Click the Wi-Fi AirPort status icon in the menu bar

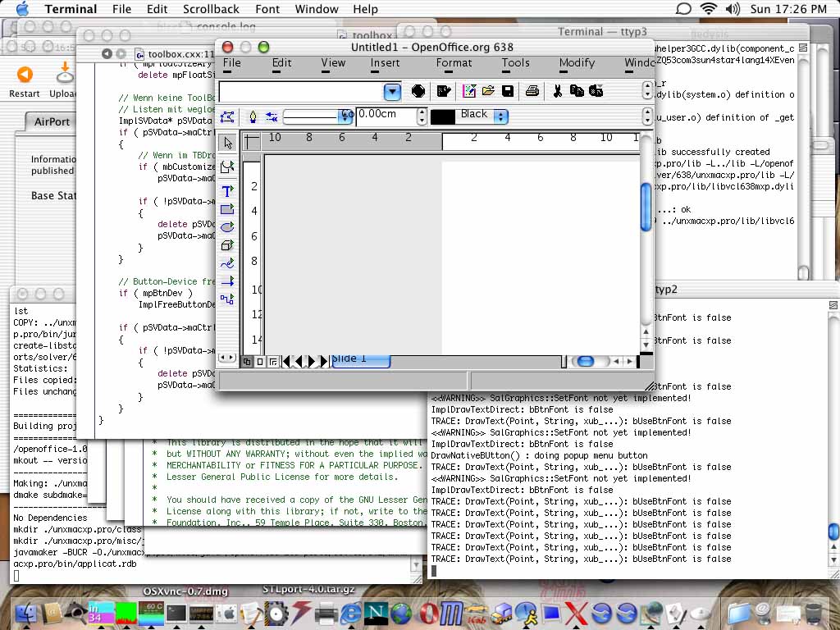708,8
